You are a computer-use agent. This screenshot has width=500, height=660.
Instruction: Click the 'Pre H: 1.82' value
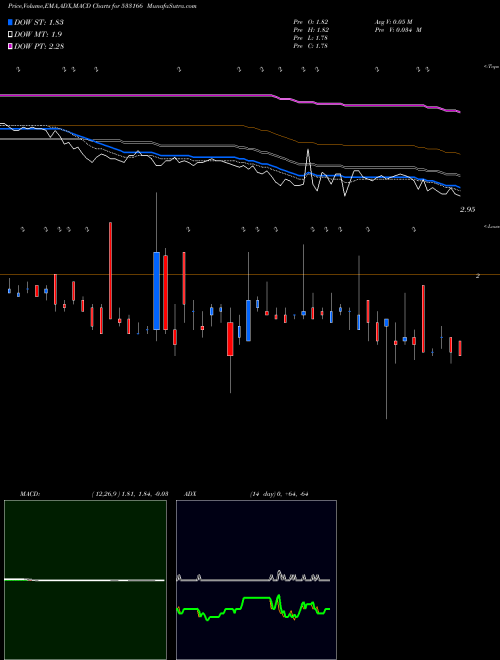[311, 30]
